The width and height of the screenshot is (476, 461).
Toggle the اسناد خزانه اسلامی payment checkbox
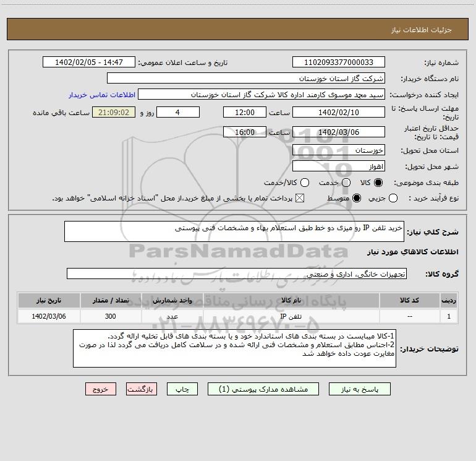pyautogui.click(x=300, y=198)
